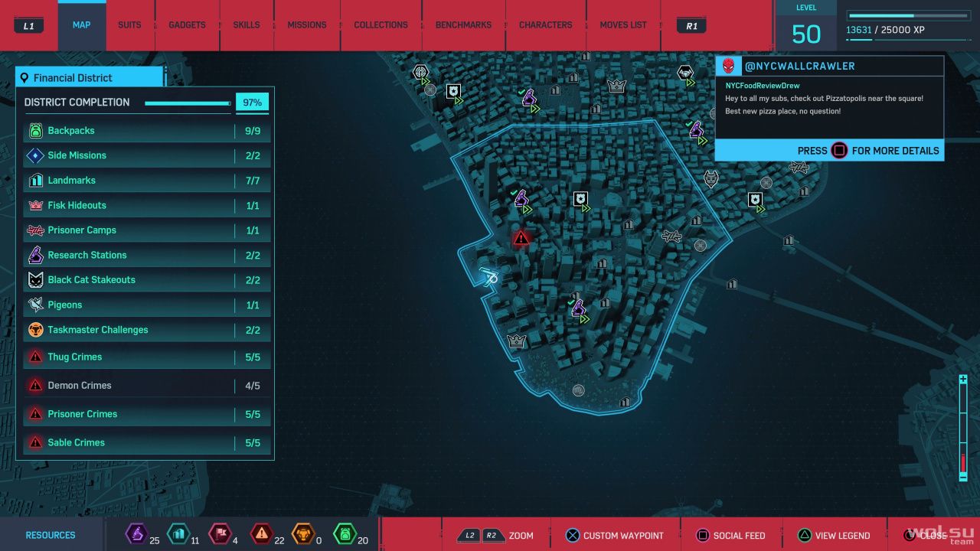Select the Fisk hideout crown inside the Financial District
Image resolution: width=980 pixels, height=551 pixels.
click(x=517, y=340)
